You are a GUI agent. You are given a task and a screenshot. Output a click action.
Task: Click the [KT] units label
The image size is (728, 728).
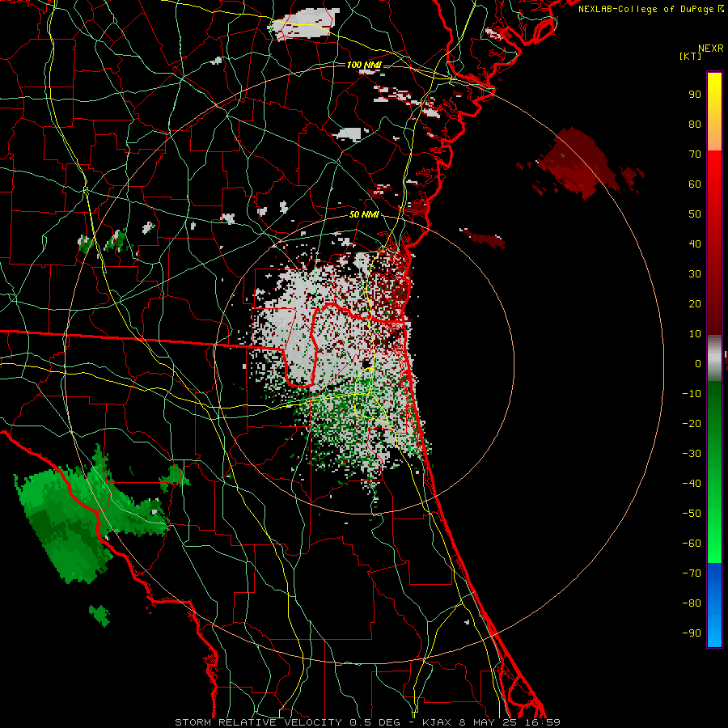(x=690, y=56)
